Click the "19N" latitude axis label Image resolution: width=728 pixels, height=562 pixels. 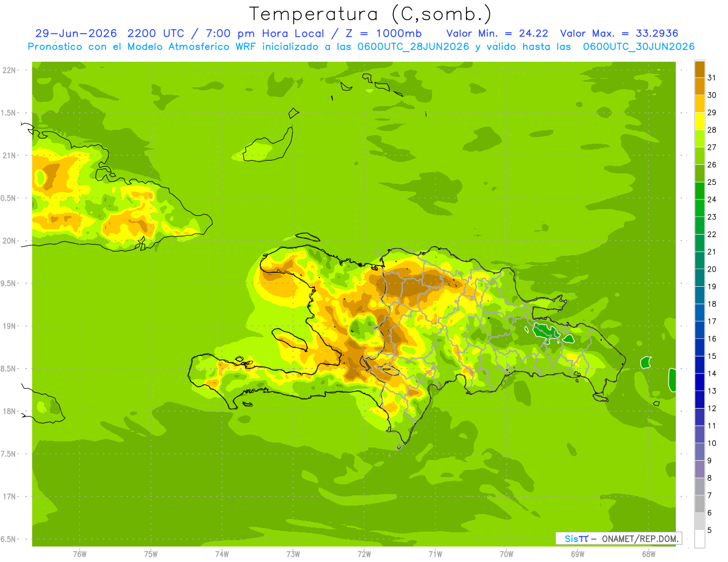(10, 326)
